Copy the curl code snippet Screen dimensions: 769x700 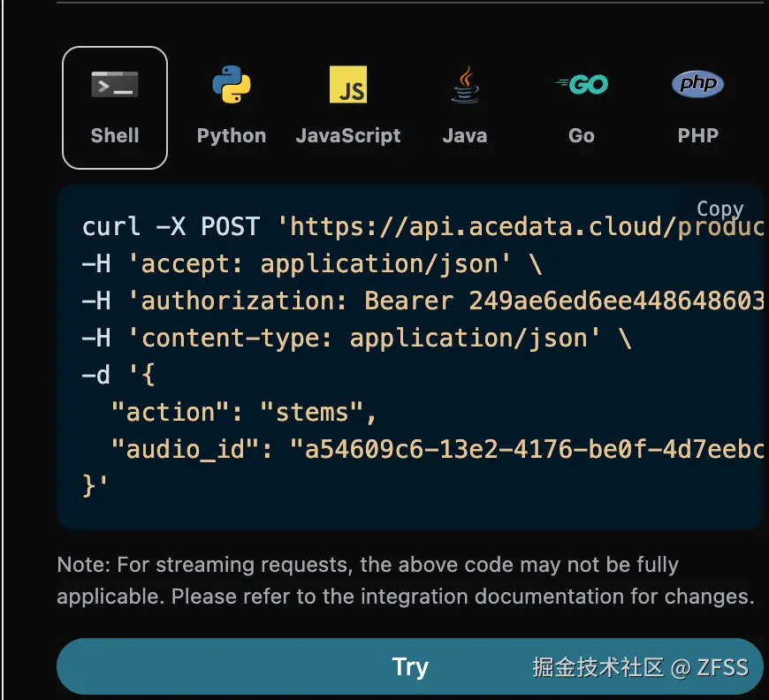[720, 209]
